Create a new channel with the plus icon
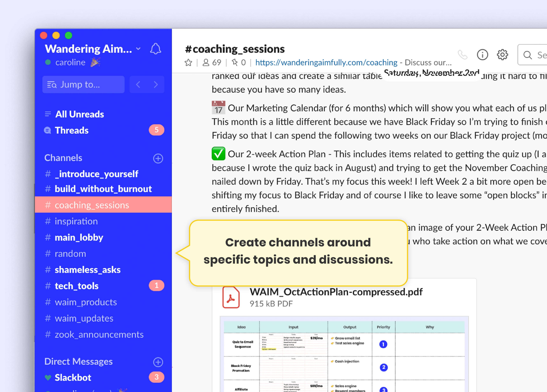 [x=158, y=158]
